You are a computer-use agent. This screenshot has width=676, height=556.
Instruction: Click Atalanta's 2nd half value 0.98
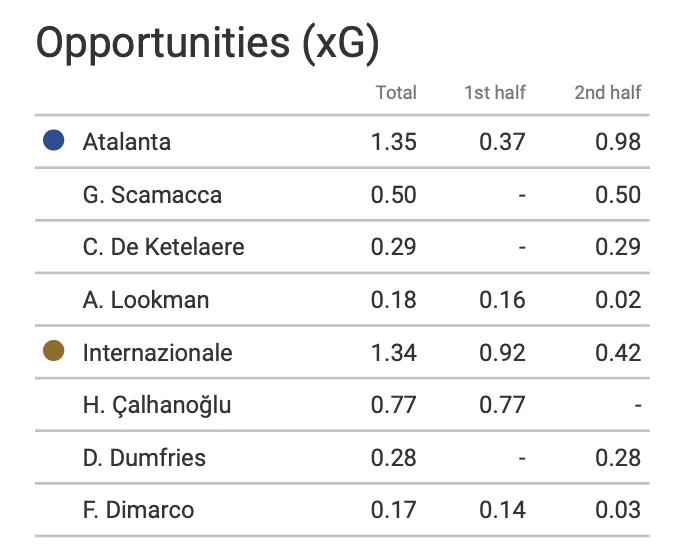click(x=618, y=142)
